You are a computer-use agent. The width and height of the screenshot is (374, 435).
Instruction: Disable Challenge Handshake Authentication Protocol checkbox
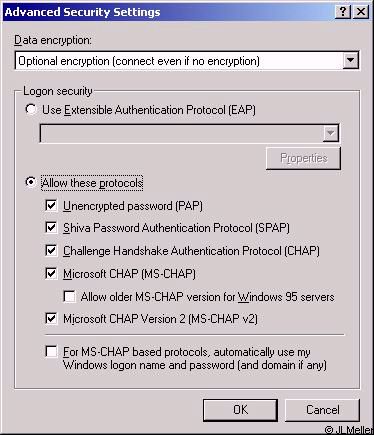pos(51,250)
